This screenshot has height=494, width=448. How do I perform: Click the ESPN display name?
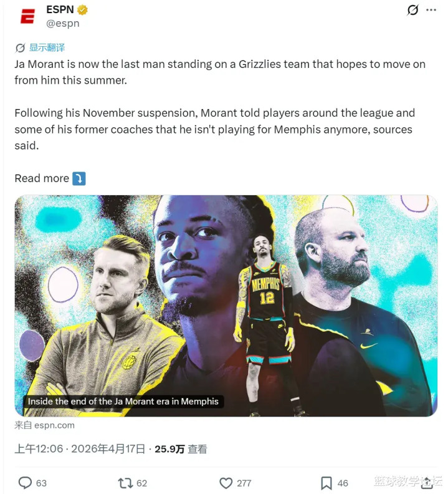point(60,10)
